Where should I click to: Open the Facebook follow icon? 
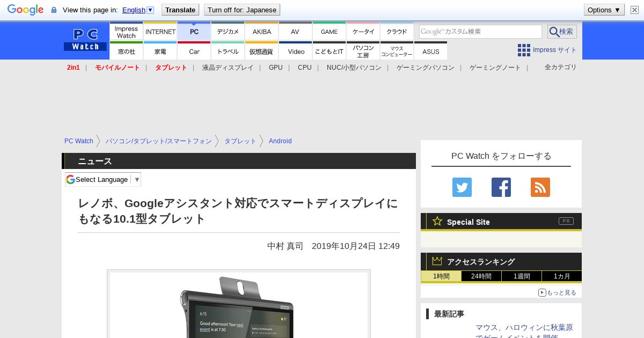click(x=501, y=187)
